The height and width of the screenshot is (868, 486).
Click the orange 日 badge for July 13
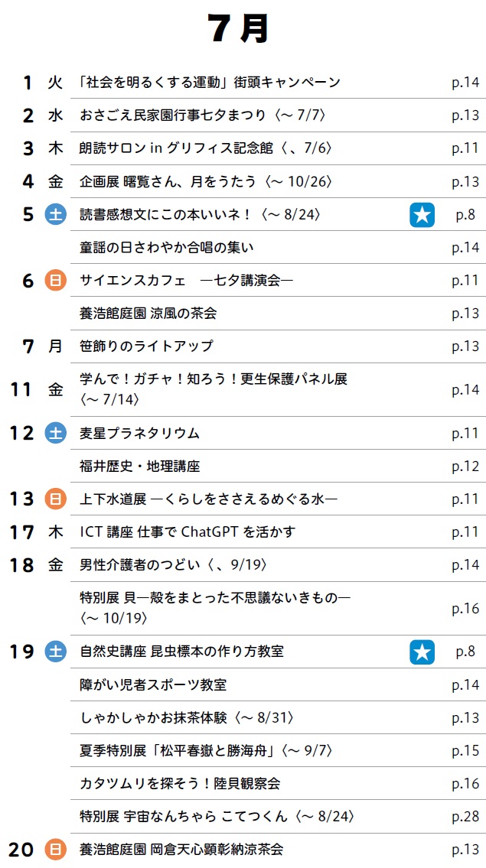55,499
